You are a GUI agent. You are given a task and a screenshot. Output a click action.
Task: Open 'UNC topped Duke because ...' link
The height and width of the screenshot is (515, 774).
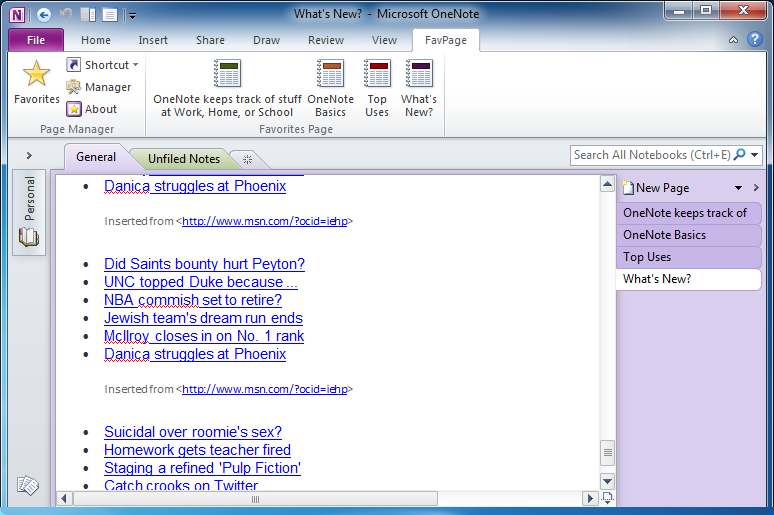tap(200, 282)
